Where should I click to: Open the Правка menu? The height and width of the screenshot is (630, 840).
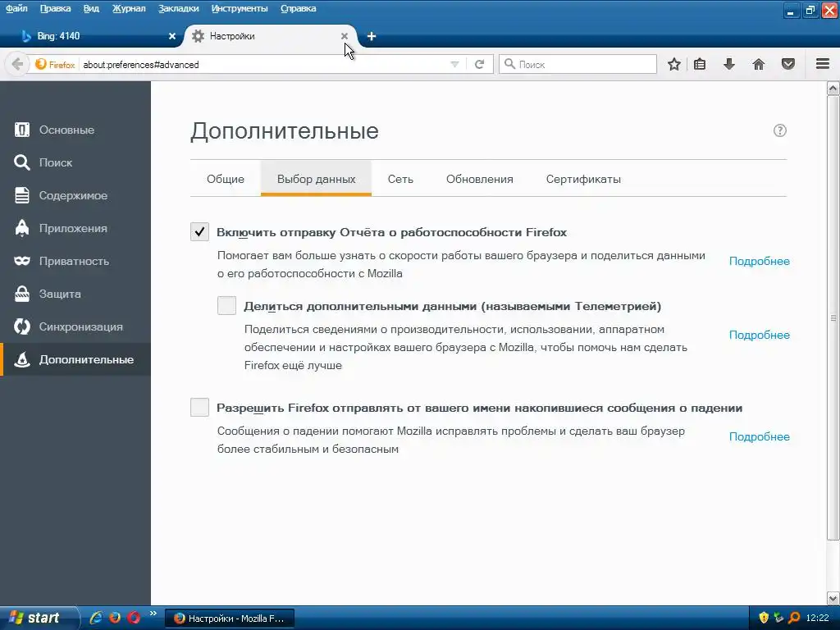(55, 8)
